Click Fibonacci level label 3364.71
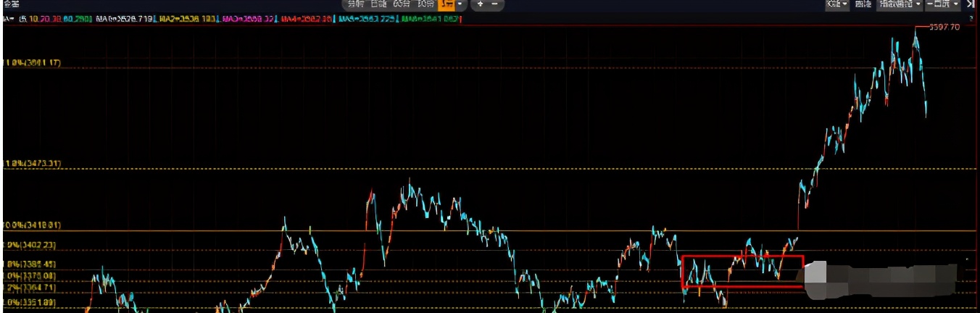This screenshot has width=980, height=313. (x=30, y=288)
